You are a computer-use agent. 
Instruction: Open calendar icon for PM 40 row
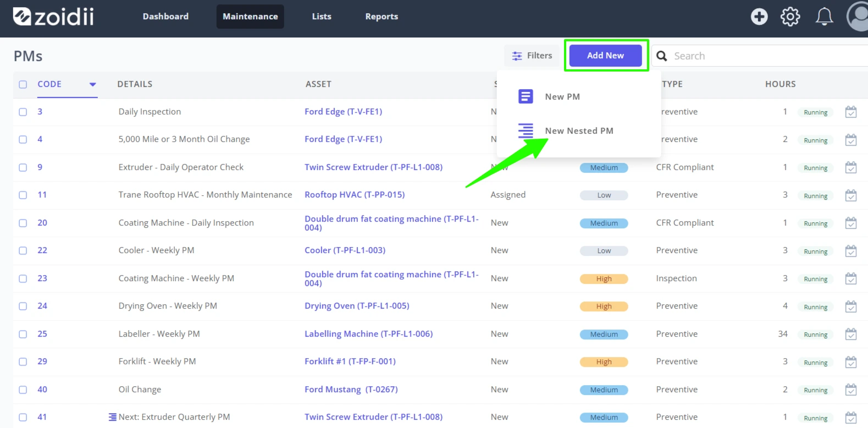[851, 389]
